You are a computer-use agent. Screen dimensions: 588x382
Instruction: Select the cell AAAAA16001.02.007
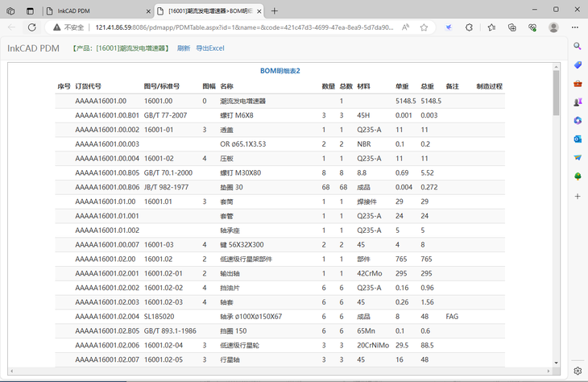[107, 359]
